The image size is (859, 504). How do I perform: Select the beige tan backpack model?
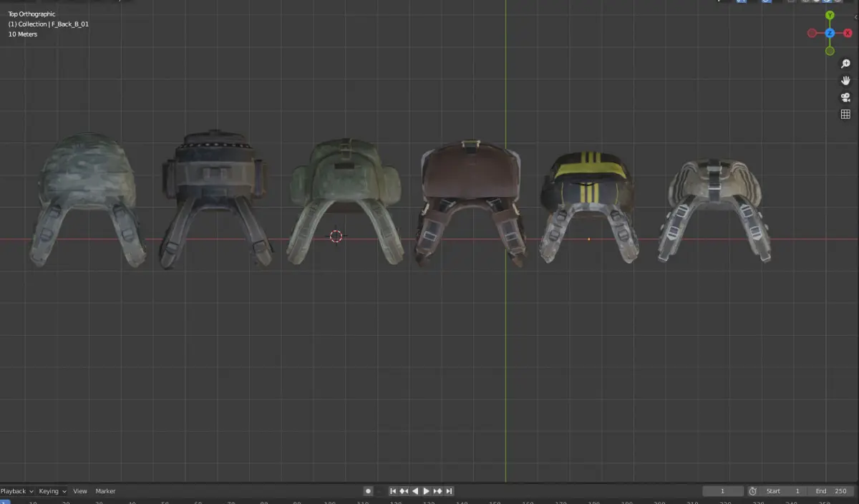(714, 209)
